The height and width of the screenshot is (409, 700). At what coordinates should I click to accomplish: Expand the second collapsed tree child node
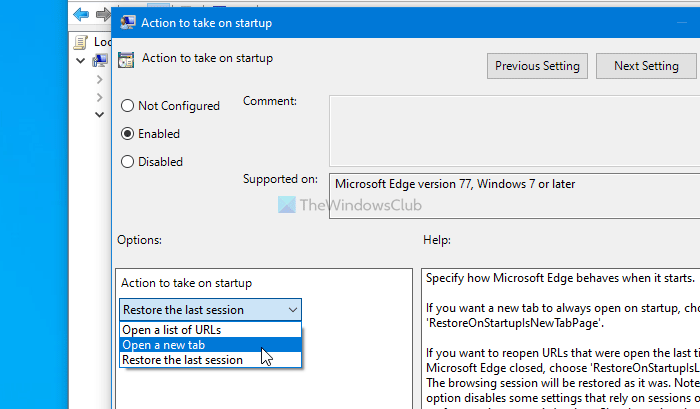pyautogui.click(x=99, y=97)
